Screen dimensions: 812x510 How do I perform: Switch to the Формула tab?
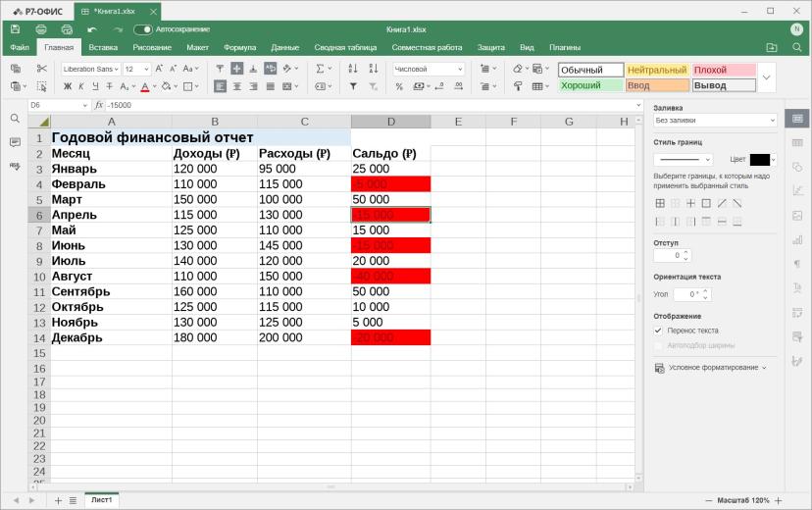click(239, 47)
